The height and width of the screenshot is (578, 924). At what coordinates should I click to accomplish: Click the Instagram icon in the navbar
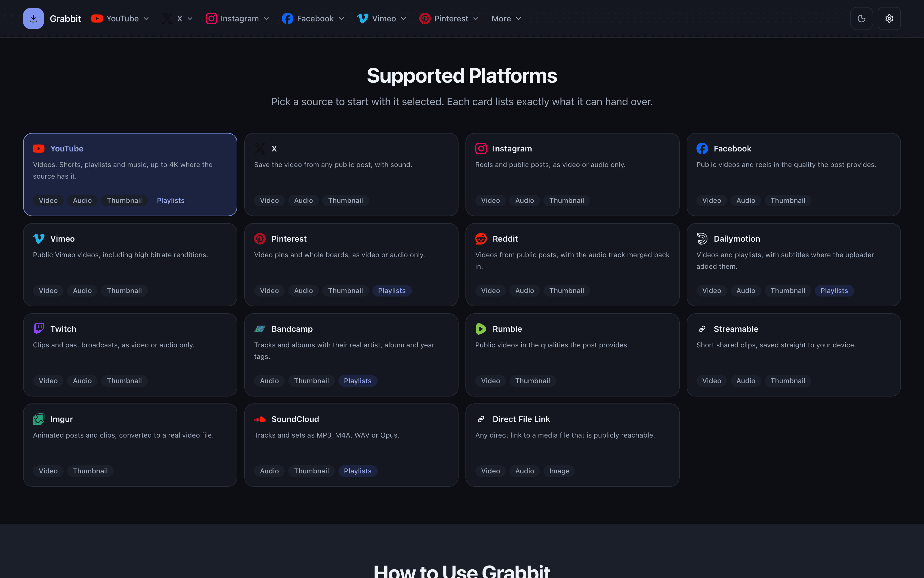(211, 18)
